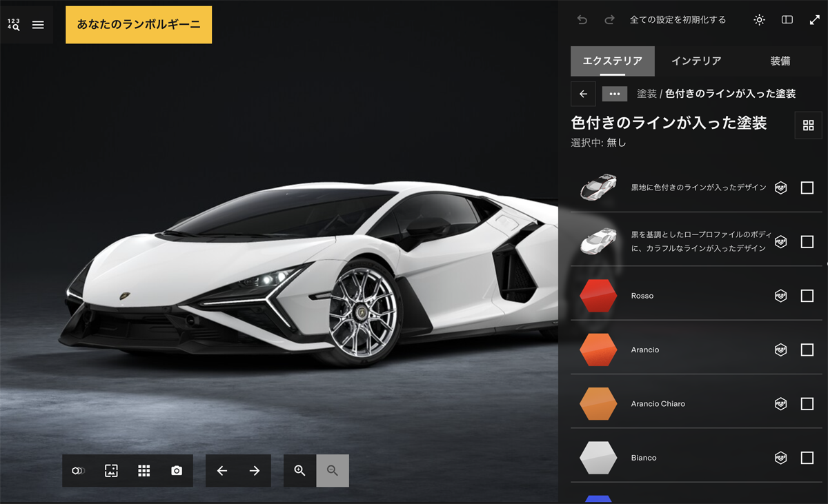This screenshot has width=828, height=504.
Task: Open the black-base line design car thumbnail
Action: [x=598, y=188]
